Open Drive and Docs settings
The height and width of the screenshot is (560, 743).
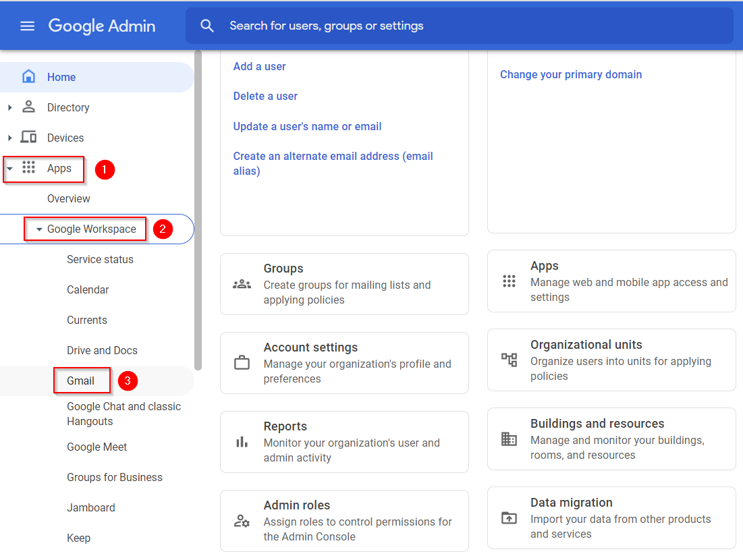click(x=102, y=351)
